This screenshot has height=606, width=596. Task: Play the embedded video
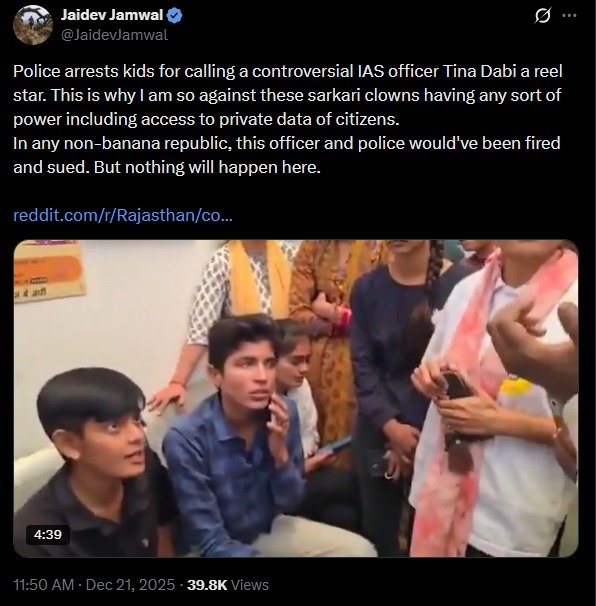296,398
